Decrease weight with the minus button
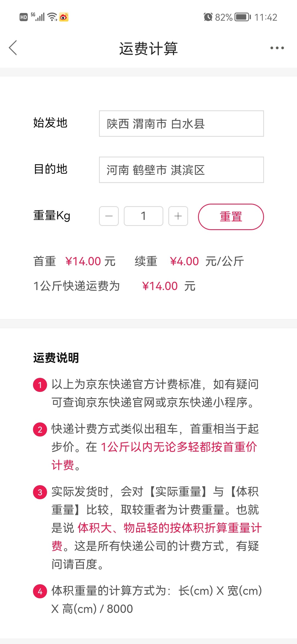297x644 pixels. pyautogui.click(x=109, y=216)
